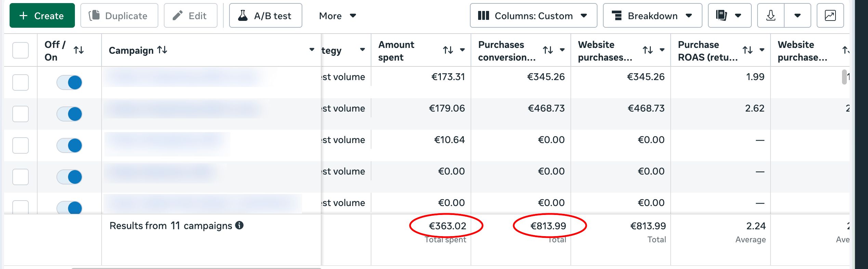Open Amount spent column options arrow

tap(462, 50)
